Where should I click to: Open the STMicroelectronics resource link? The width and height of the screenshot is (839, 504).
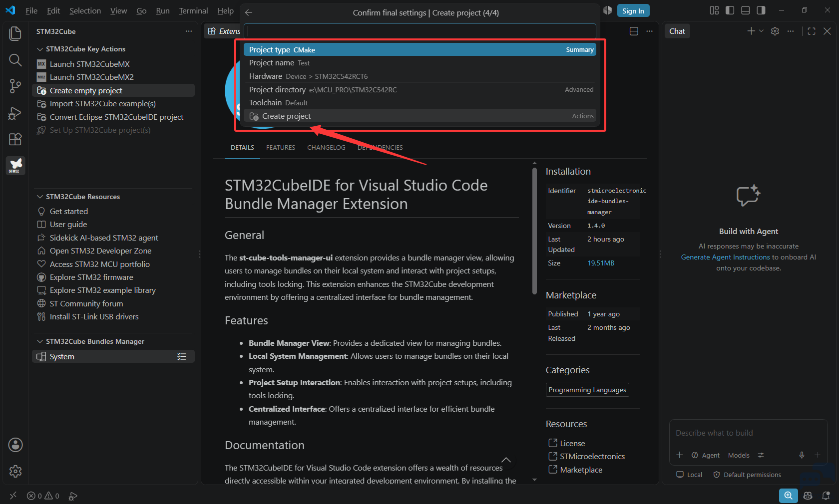coord(592,456)
